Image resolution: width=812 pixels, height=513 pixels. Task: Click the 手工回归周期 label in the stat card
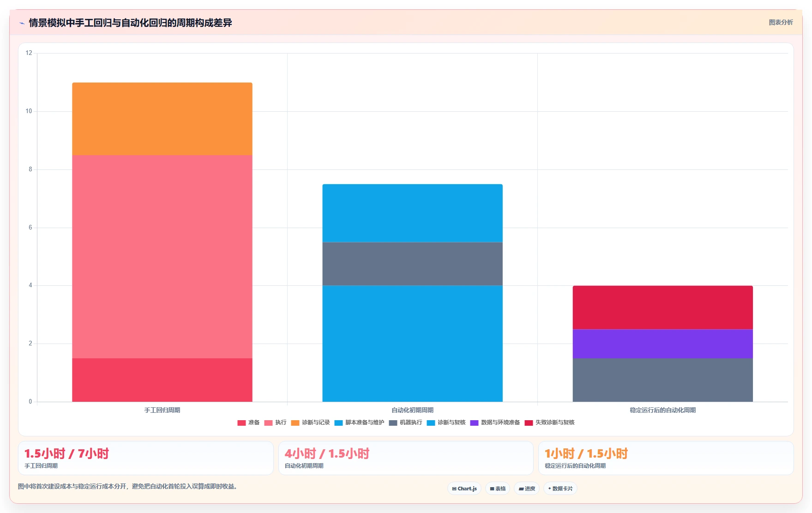(41, 466)
